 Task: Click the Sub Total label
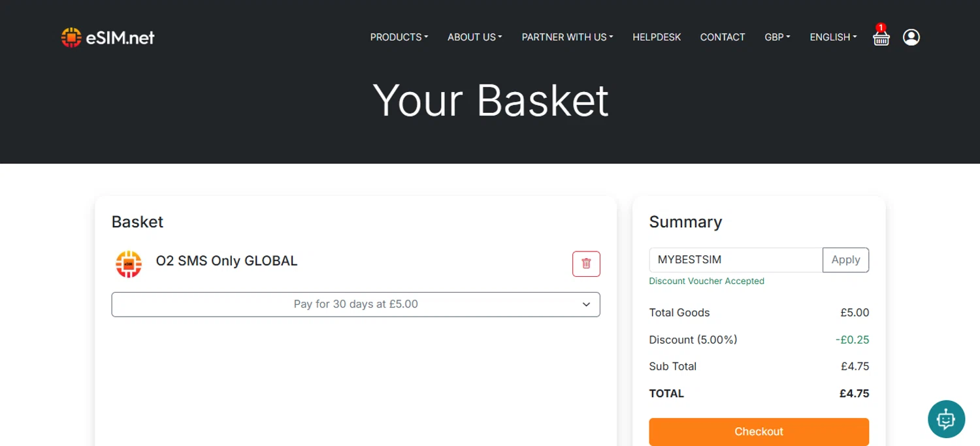pos(672,366)
